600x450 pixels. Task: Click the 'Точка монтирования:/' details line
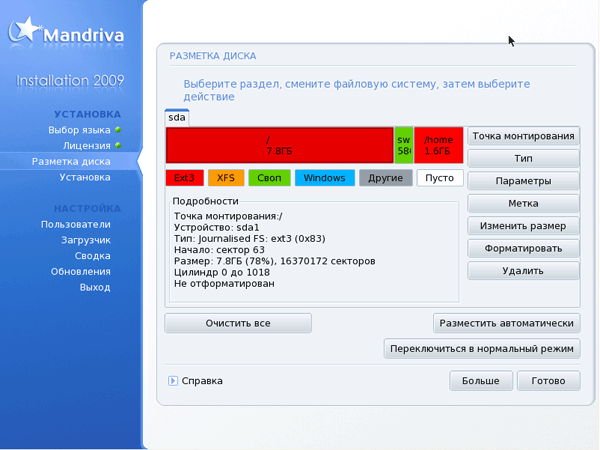228,216
